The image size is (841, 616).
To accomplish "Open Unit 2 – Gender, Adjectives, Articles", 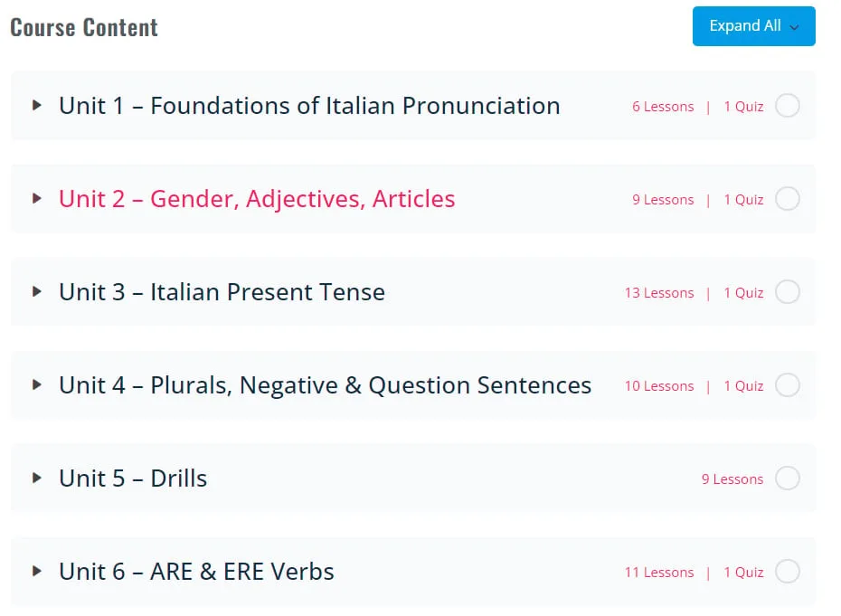I will (257, 199).
